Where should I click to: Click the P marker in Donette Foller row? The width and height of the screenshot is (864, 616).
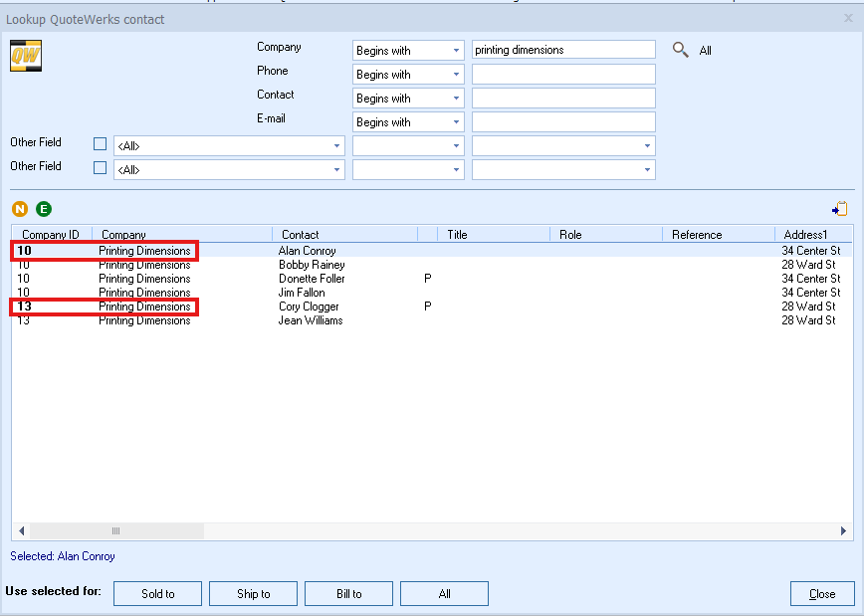point(428,279)
